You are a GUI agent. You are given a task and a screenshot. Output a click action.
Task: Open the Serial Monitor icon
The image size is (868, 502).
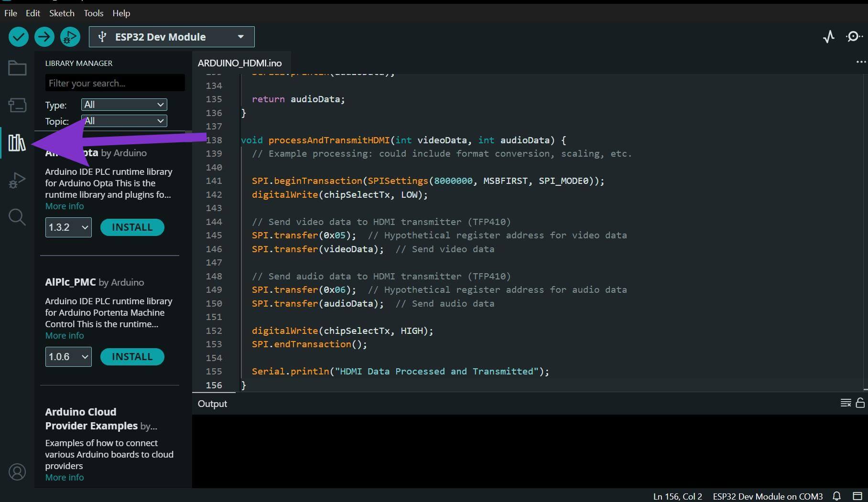(854, 37)
